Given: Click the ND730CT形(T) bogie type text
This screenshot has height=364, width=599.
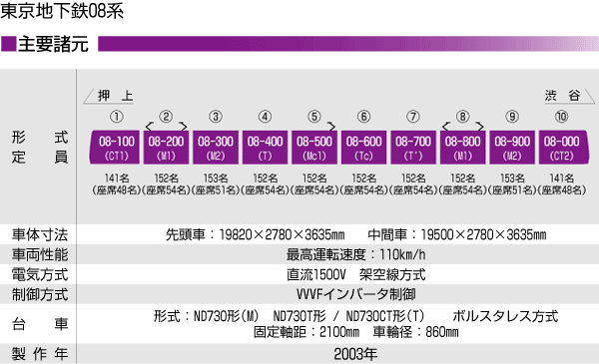Looking at the screenshot, I should 385,316.
